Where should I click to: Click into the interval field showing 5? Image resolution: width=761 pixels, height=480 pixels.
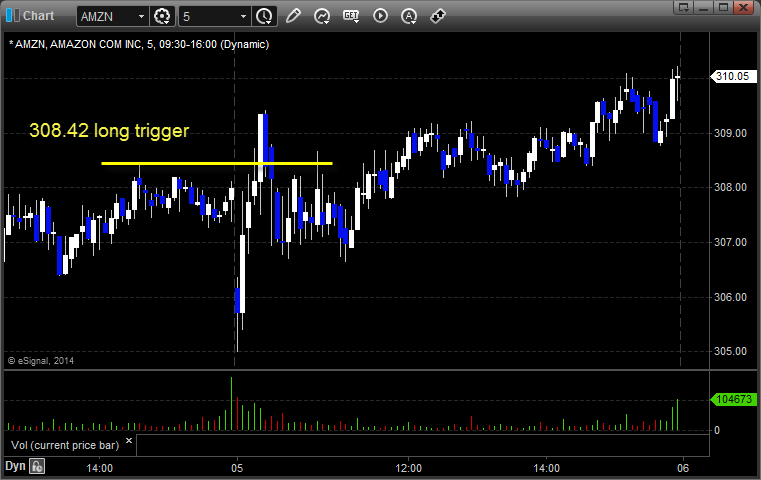[x=215, y=17]
